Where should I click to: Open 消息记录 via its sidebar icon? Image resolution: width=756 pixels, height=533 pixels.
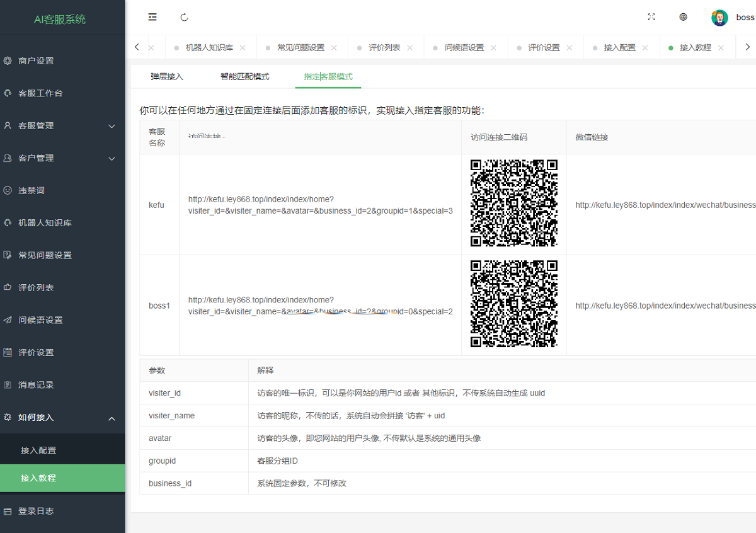[x=8, y=385]
